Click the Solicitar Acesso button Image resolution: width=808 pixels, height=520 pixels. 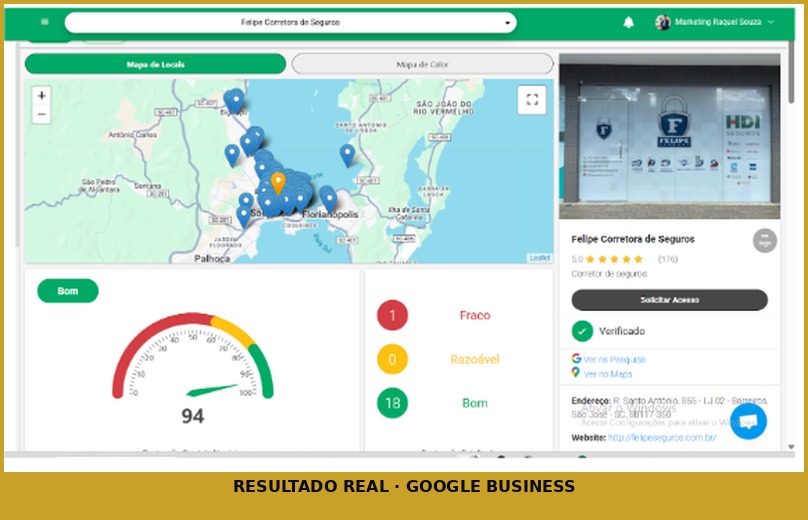point(669,300)
